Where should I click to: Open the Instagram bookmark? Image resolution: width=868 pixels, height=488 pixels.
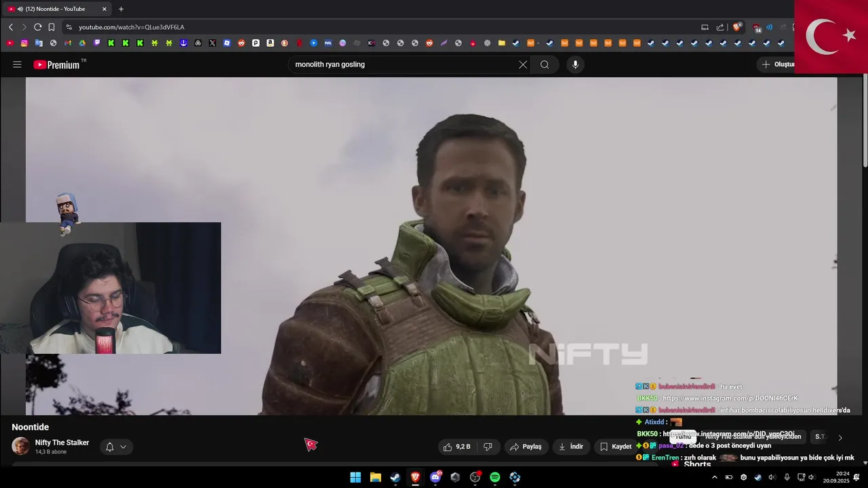click(24, 43)
